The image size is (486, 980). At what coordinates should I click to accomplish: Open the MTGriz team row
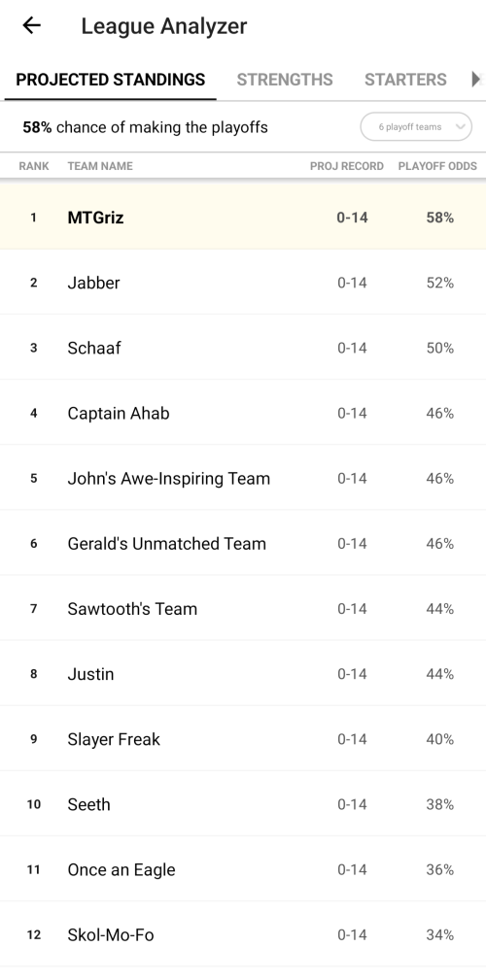pyautogui.click(x=243, y=217)
